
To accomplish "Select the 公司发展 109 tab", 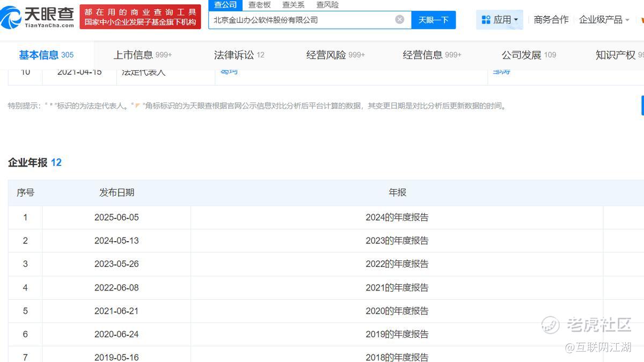I will (x=529, y=55).
